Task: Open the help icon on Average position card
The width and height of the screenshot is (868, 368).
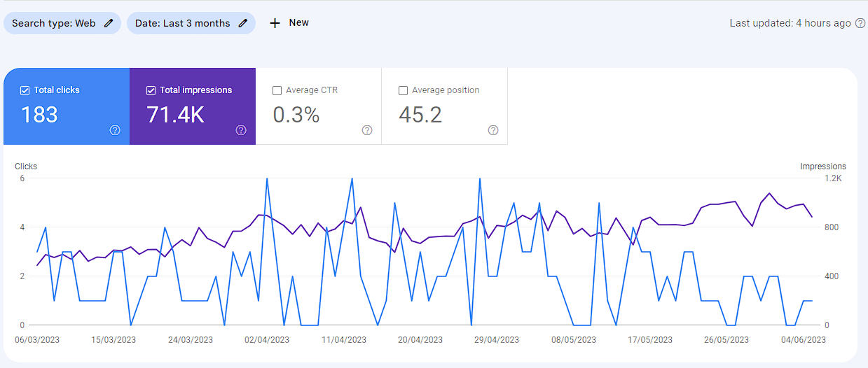Action: pyautogui.click(x=493, y=130)
